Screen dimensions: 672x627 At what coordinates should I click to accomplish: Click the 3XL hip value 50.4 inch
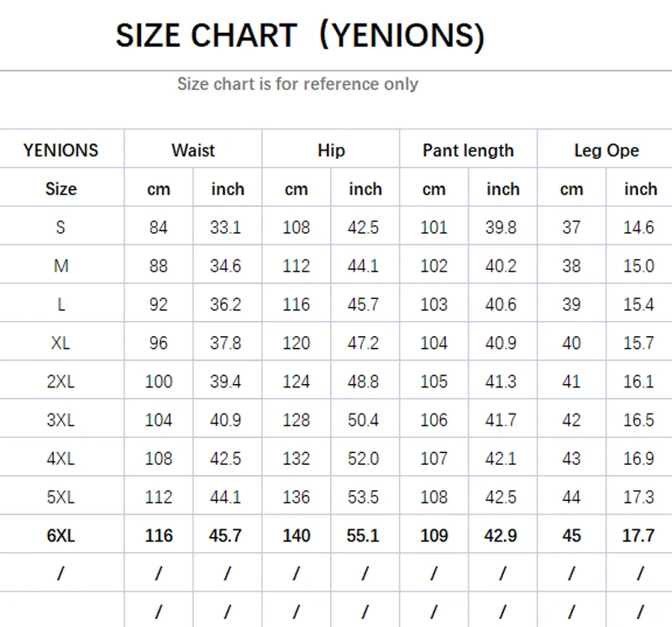point(364,420)
